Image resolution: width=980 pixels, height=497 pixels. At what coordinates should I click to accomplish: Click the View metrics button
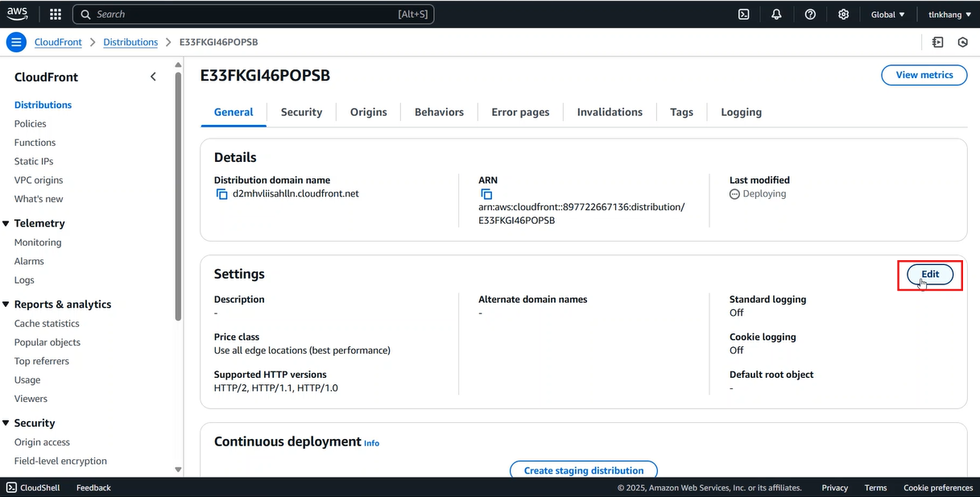point(924,75)
